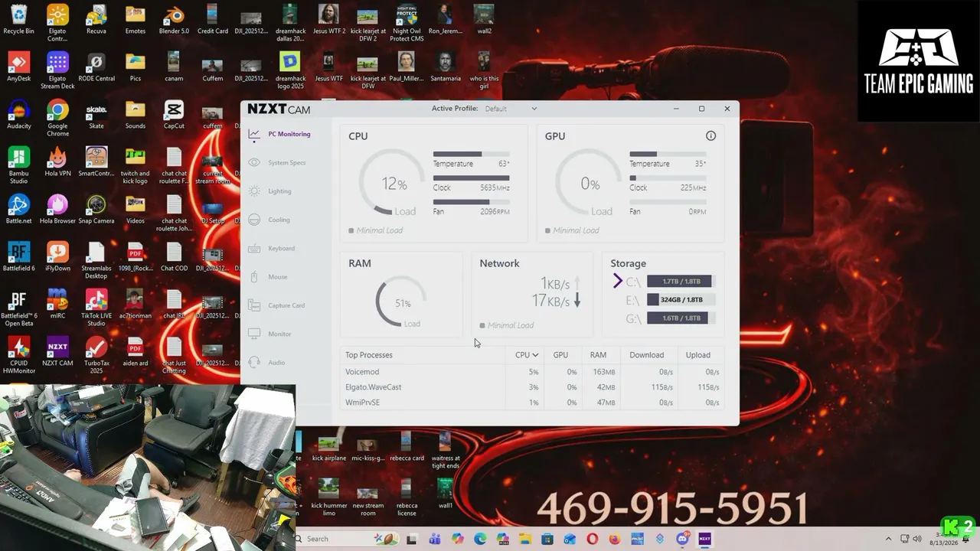Click the G:\ drive label in Storage
The height and width of the screenshot is (551, 980).
coord(633,318)
